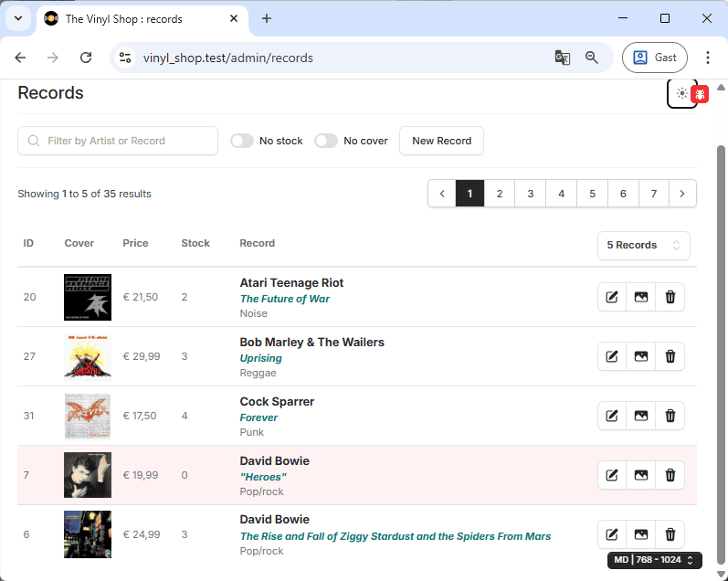Enable the No cover filter switch
Screen dimensions: 728x581
[x=326, y=141]
